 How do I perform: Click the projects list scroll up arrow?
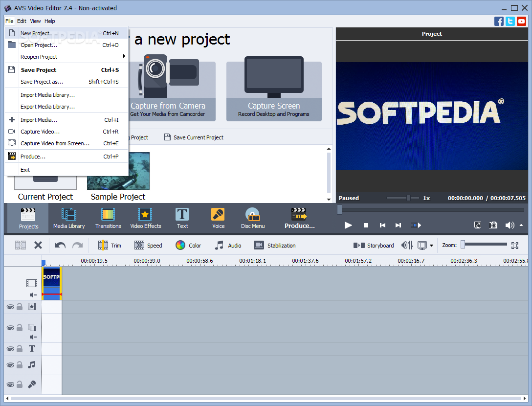point(329,149)
